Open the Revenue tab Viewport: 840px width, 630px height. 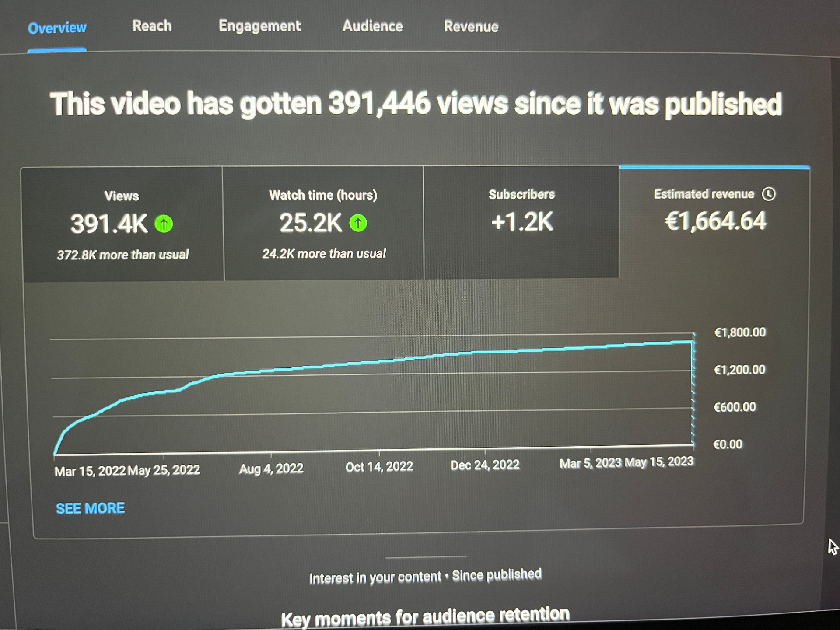471,27
